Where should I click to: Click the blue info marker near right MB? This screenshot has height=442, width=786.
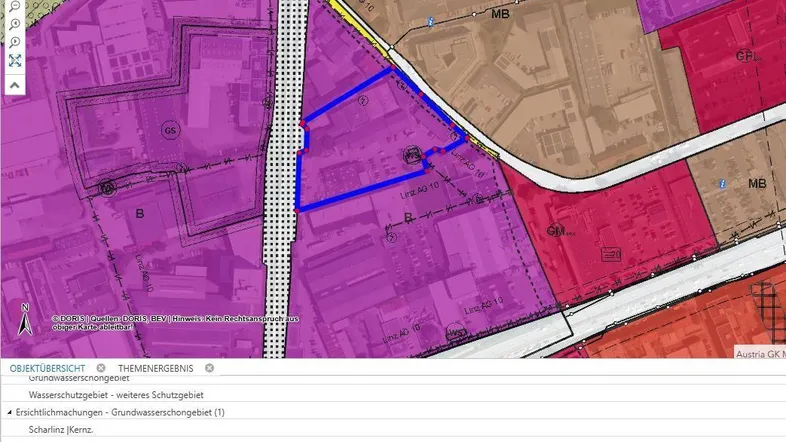pyautogui.click(x=722, y=184)
